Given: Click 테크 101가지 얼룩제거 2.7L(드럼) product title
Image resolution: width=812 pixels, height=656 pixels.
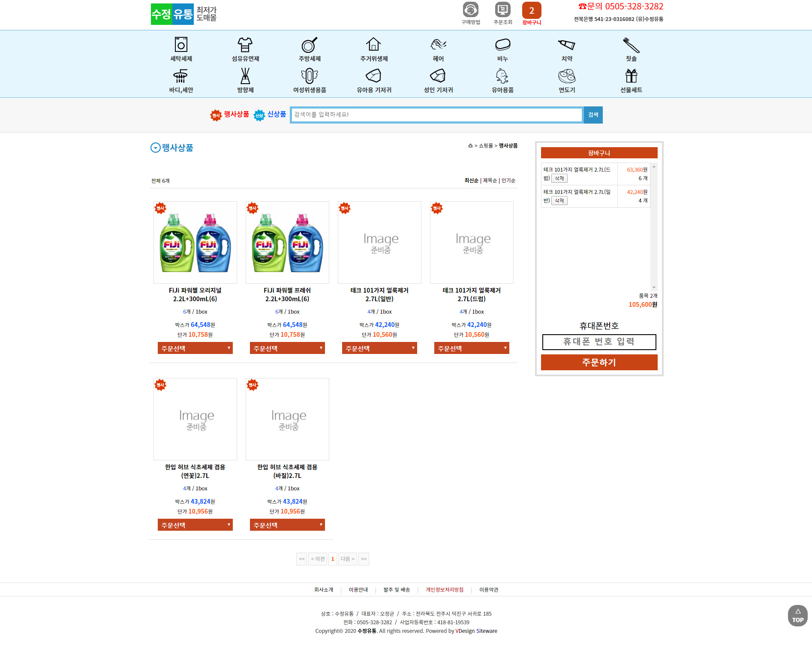Looking at the screenshot, I should (x=472, y=295).
